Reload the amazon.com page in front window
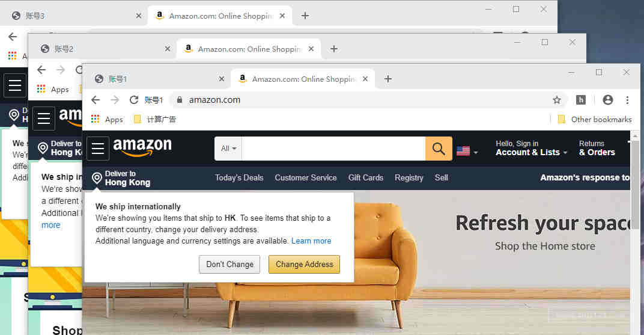This screenshot has width=644, height=335. (133, 100)
